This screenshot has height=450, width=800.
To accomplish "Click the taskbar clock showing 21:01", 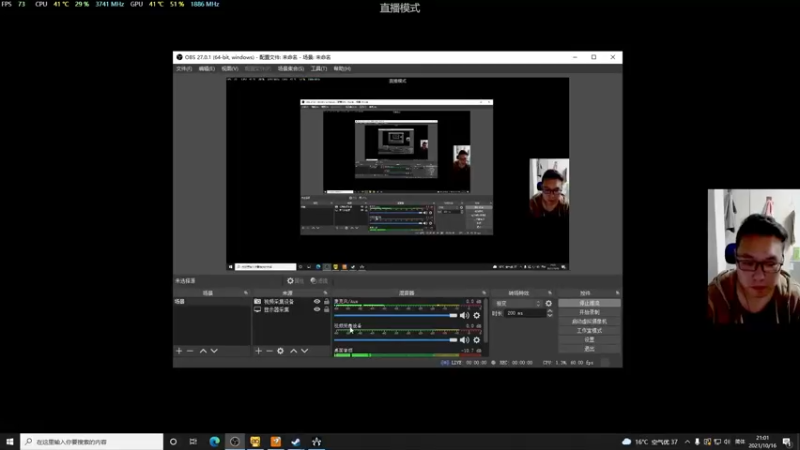I will coord(763,442).
